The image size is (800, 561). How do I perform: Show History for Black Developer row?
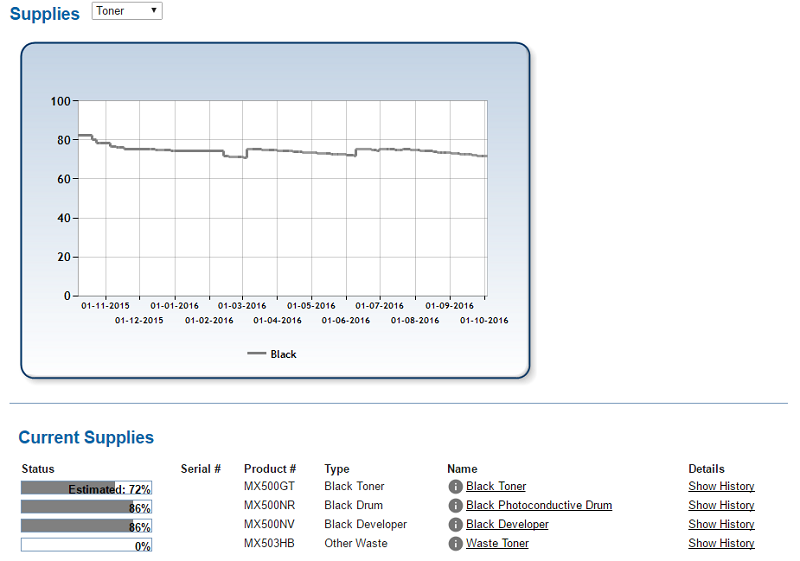tap(721, 524)
